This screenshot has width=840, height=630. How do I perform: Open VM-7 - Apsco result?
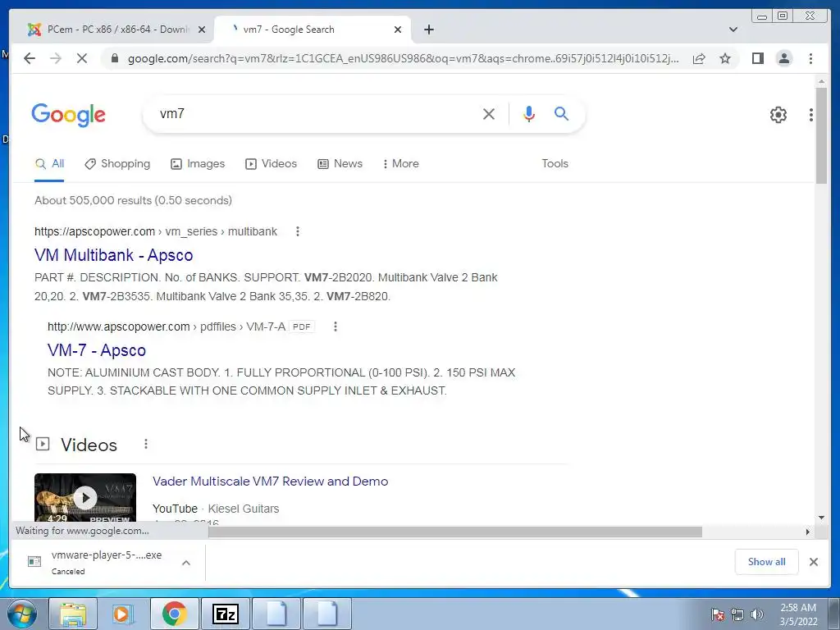97,350
